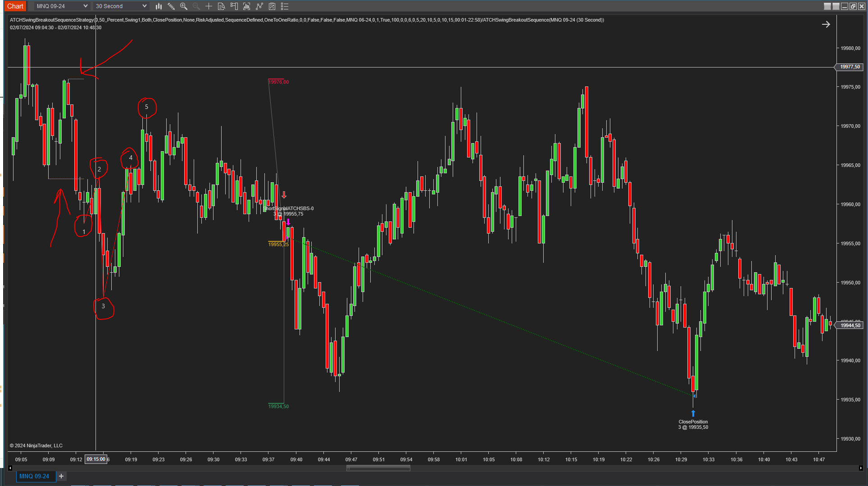The height and width of the screenshot is (486, 868).
Task: Open the bar style chart icon
Action: [159, 6]
